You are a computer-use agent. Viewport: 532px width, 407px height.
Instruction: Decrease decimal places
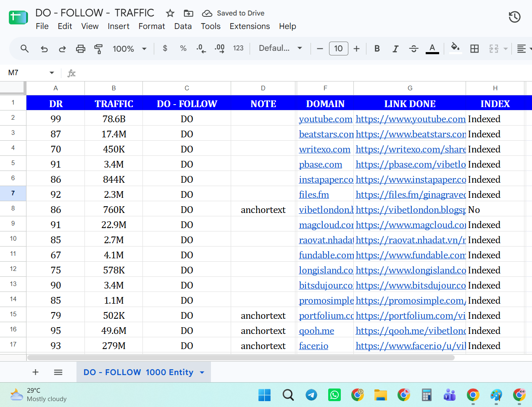click(x=201, y=49)
